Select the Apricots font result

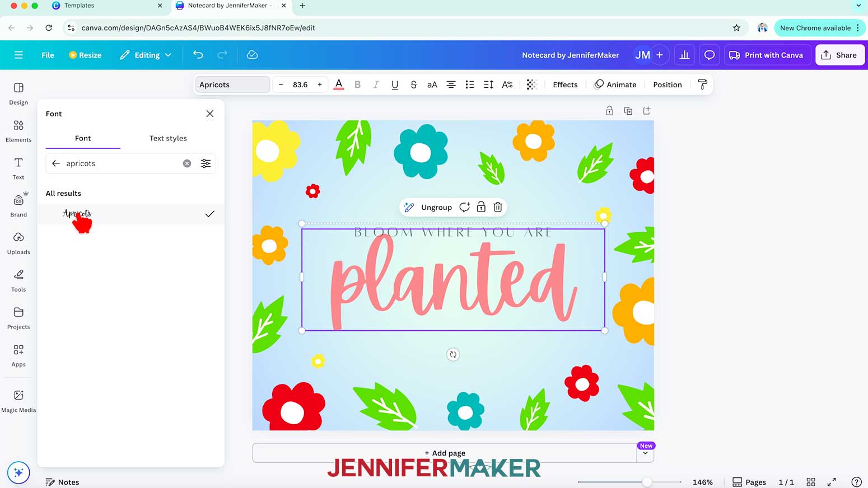tap(131, 214)
